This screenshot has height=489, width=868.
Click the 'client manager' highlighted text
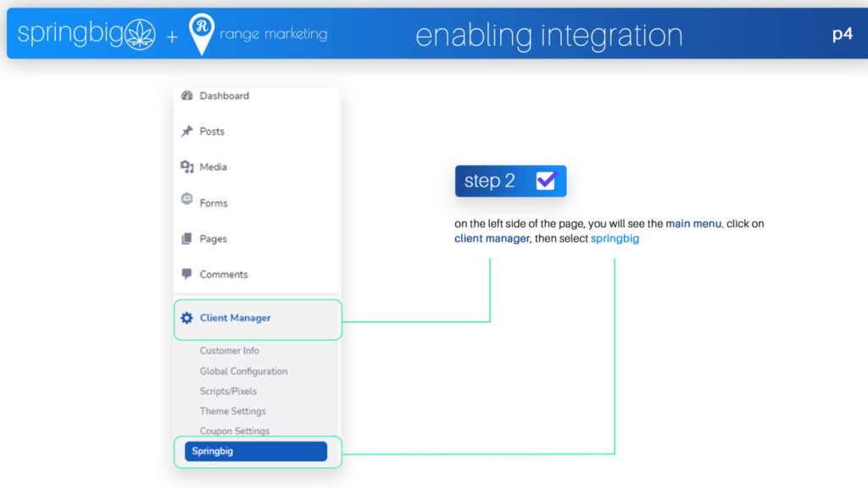(x=492, y=238)
